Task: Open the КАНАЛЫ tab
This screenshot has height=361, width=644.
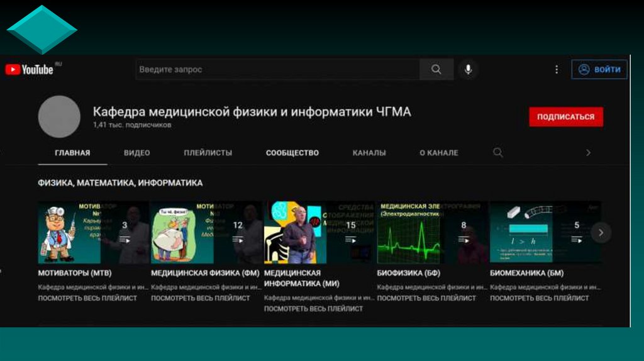Action: [x=369, y=153]
